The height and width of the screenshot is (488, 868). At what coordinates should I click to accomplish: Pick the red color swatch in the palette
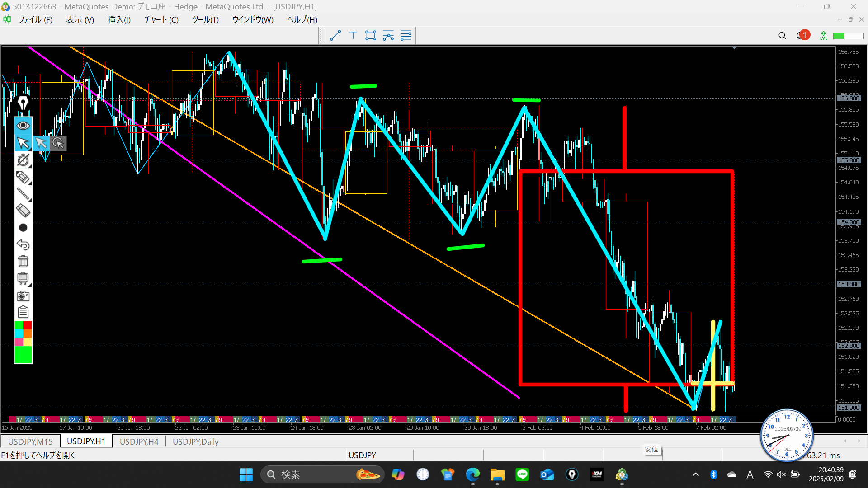[28, 325]
